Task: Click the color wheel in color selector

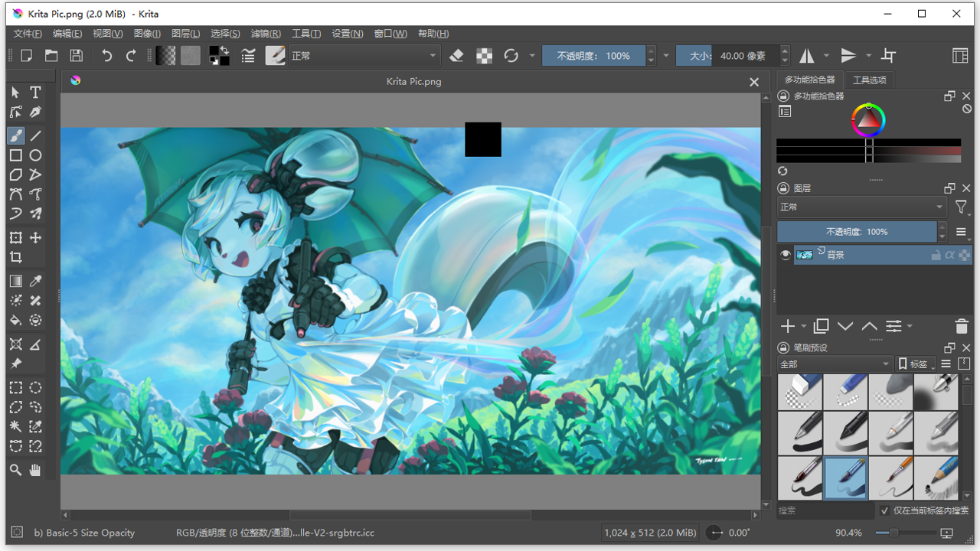Action: (x=868, y=119)
